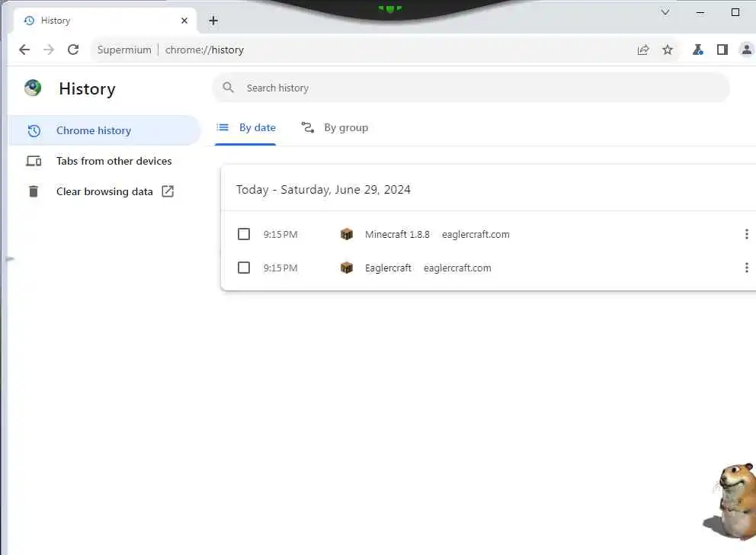Focus the Search history field
This screenshot has height=555, width=756.
[x=470, y=88]
